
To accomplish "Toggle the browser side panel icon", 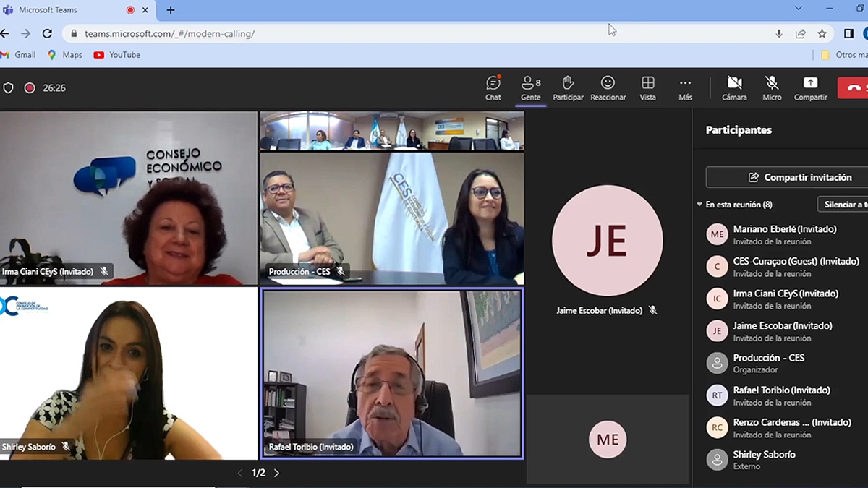I will (x=849, y=33).
